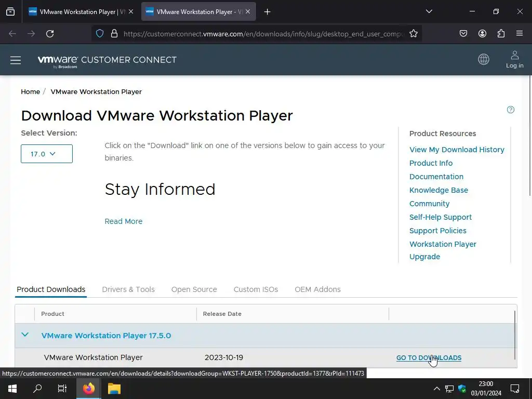This screenshot has height=399, width=532.
Task: Open View My Download History
Action: pyautogui.click(x=457, y=150)
